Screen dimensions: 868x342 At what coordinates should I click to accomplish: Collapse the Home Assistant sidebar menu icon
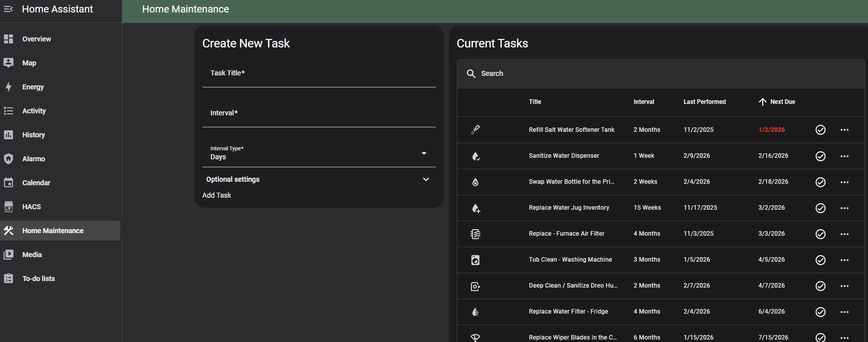8,9
